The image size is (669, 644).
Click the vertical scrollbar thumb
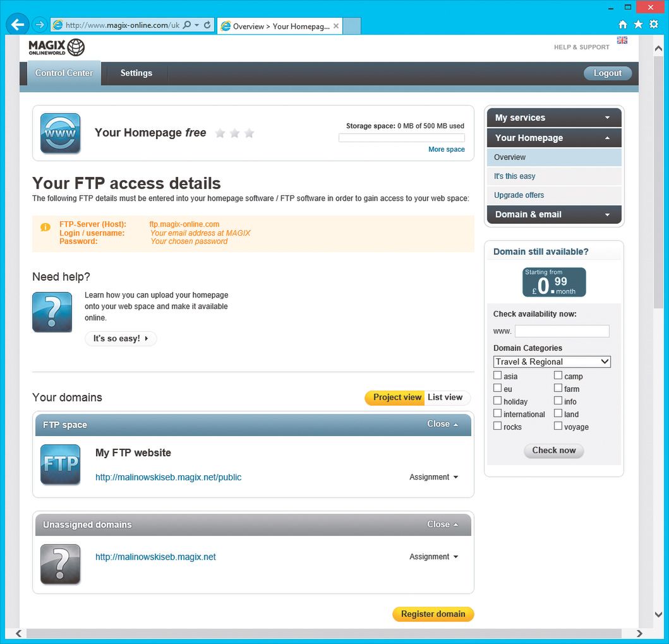coord(658,182)
